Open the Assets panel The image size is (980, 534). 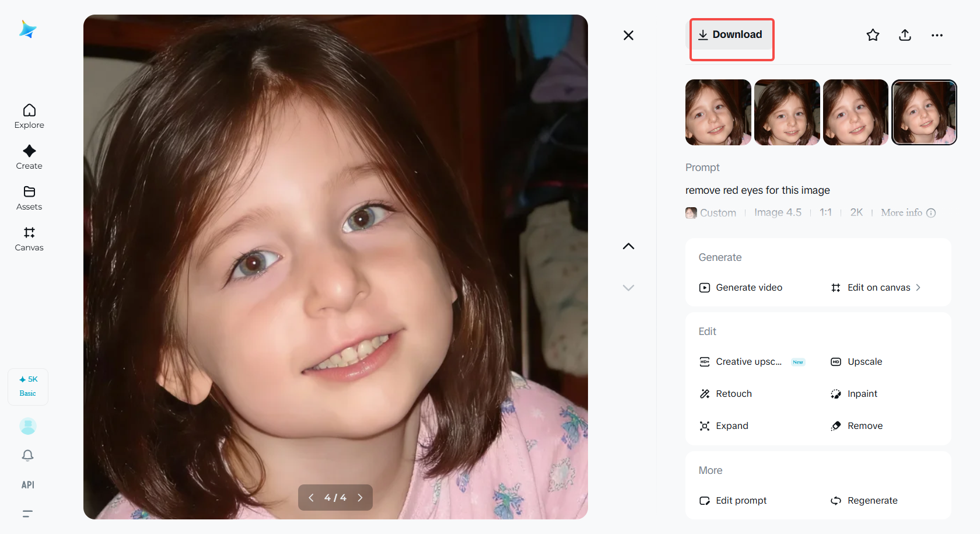pyautogui.click(x=29, y=198)
